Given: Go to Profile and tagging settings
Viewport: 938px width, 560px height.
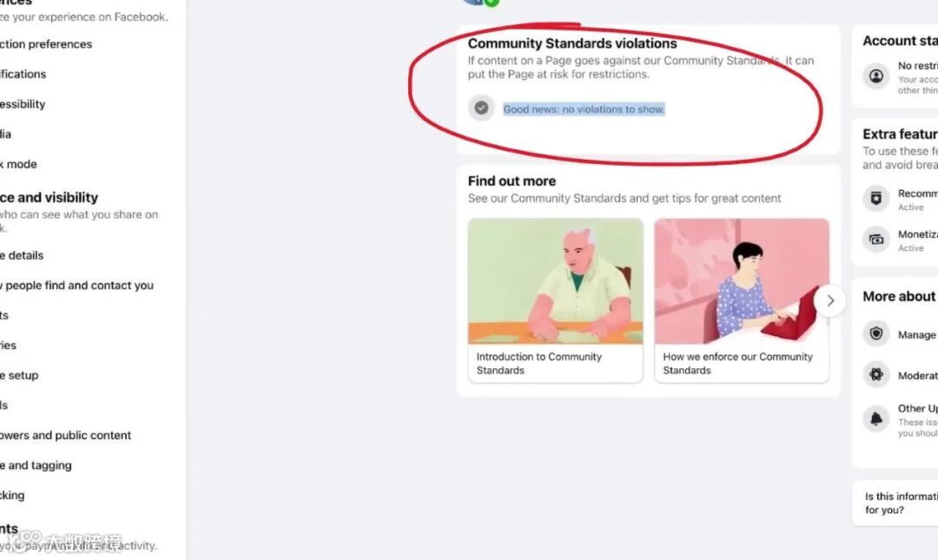Looking at the screenshot, I should click(x=36, y=464).
